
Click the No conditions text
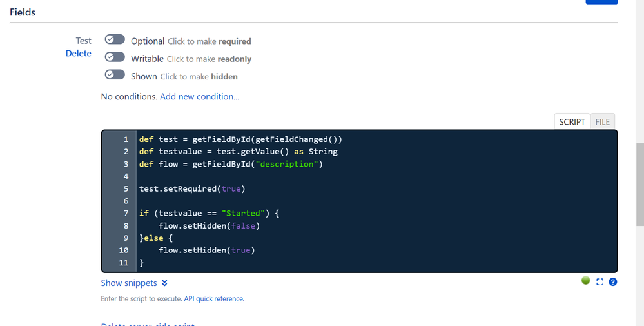[x=129, y=97]
